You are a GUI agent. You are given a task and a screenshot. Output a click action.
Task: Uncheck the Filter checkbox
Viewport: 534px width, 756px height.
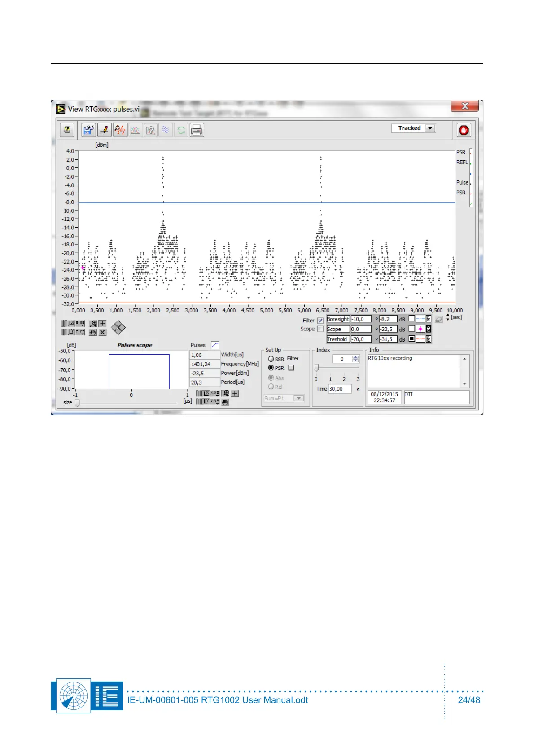click(x=320, y=321)
